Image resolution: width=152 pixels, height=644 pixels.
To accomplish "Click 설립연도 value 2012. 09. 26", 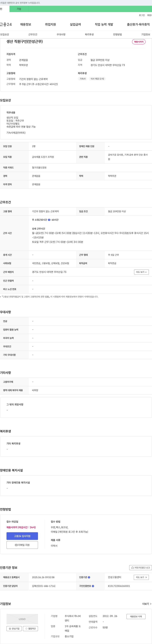I will point(110,616).
